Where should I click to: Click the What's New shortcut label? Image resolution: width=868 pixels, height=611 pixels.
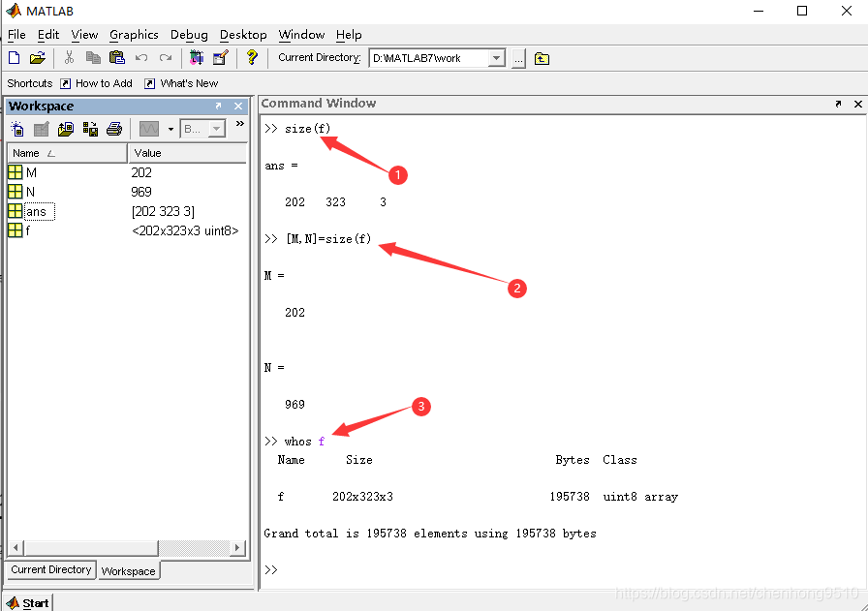[189, 83]
